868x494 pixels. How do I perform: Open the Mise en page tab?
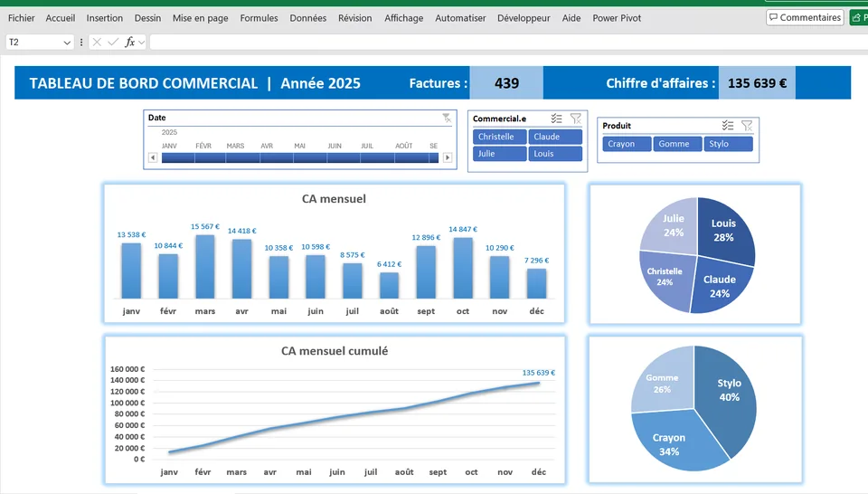click(x=201, y=18)
